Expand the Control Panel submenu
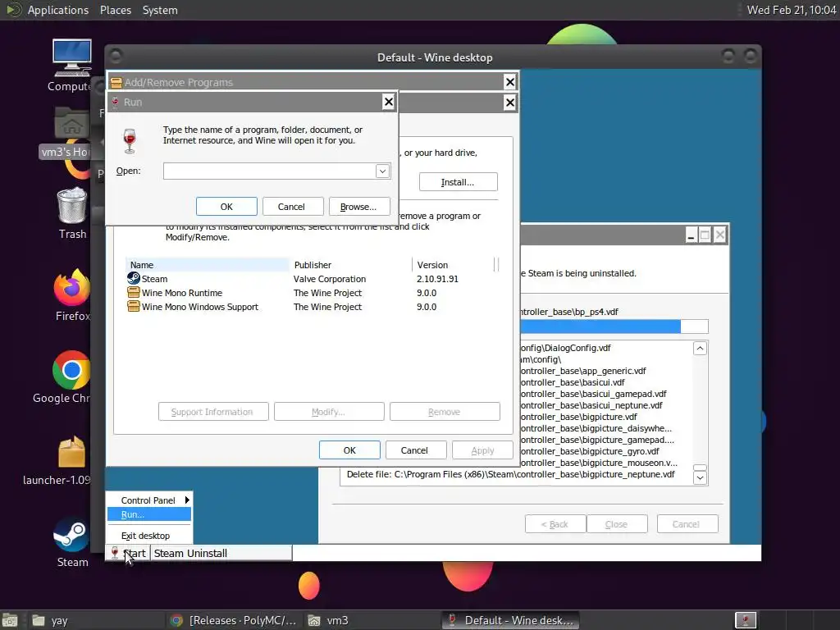Viewport: 840px width, 630px height. (149, 500)
